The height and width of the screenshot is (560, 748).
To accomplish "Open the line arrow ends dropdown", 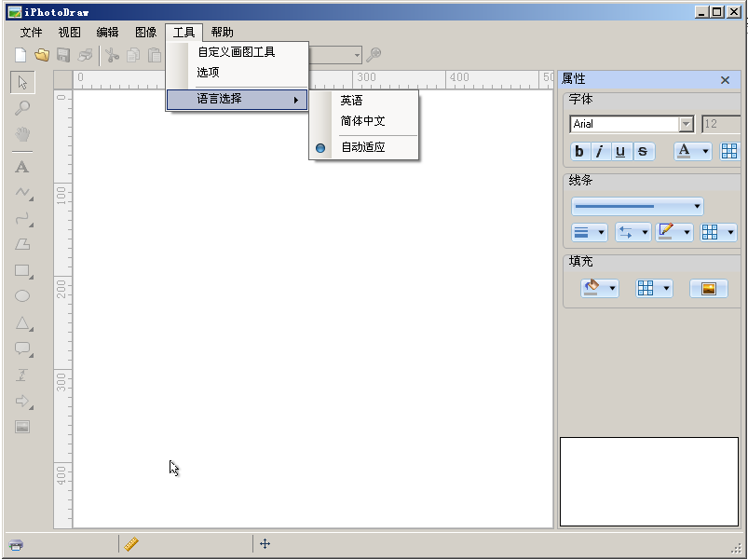I will pyautogui.click(x=633, y=233).
